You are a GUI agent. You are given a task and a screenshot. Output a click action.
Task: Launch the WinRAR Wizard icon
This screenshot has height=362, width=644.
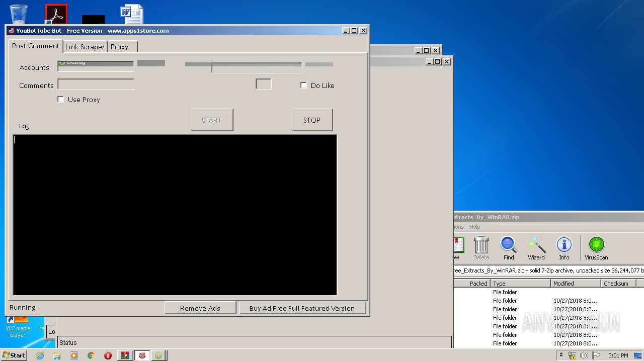coord(536,248)
